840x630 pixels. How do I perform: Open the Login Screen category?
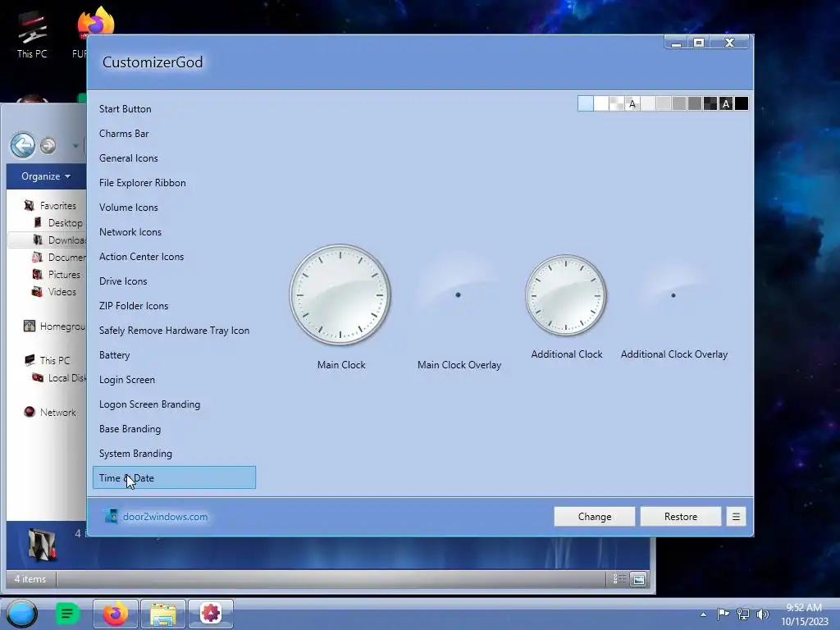coord(174,380)
